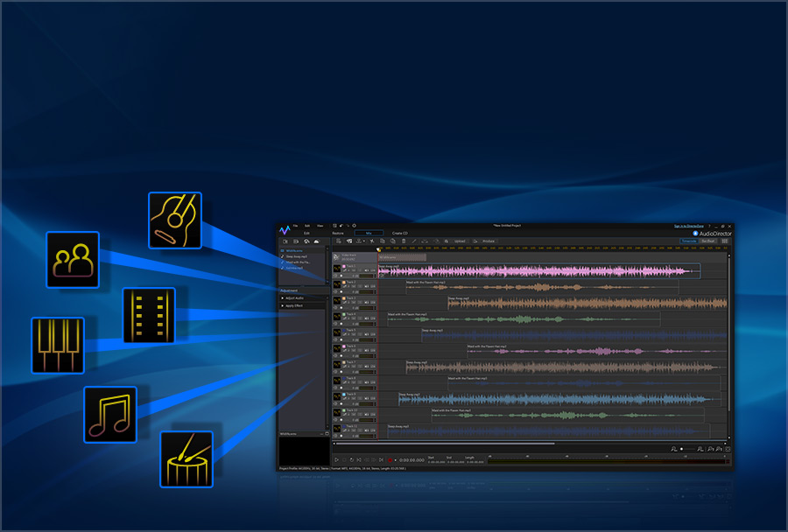
Task: Click the film strip video icon
Action: pyautogui.click(x=149, y=316)
